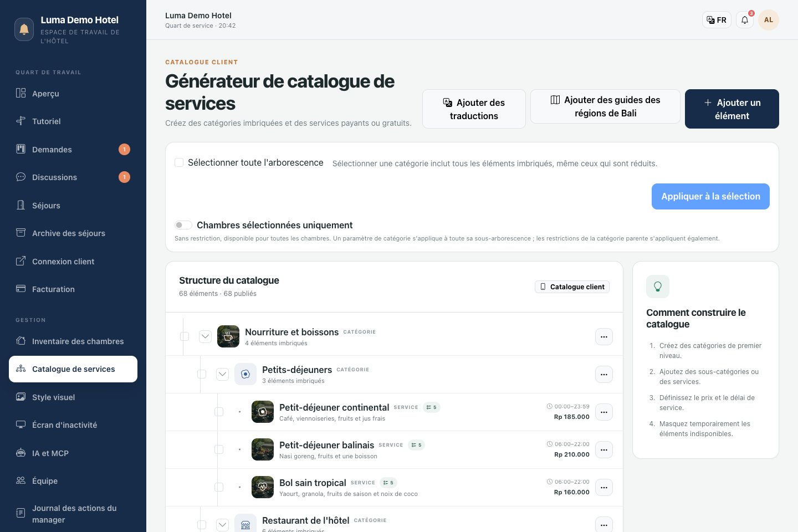Screen dimensions: 798x532
Task: Open the FR language selector
Action: point(717,20)
